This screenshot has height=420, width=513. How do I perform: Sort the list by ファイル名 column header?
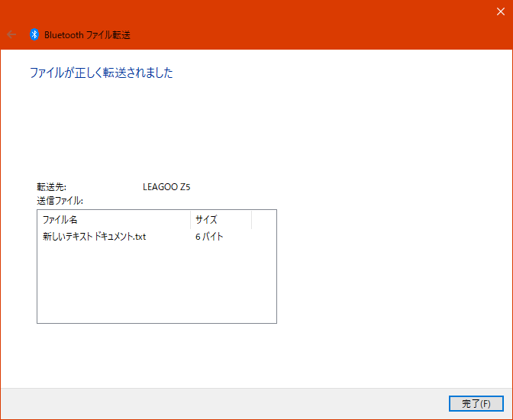tap(113, 219)
